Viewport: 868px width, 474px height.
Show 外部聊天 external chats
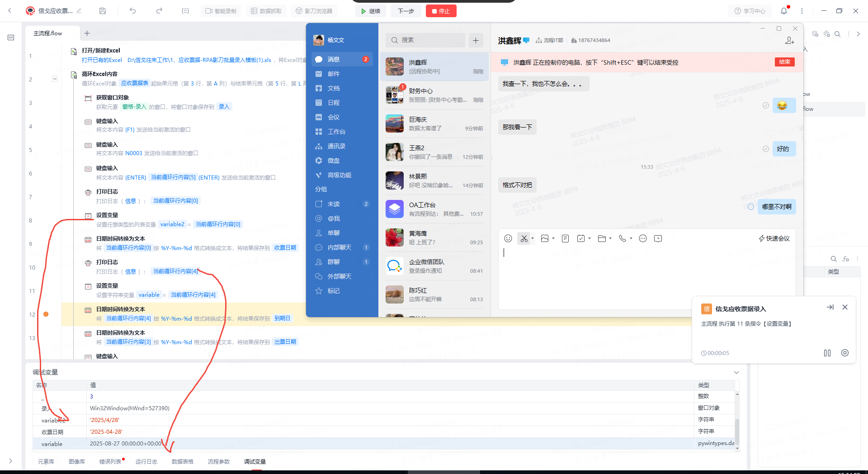pos(342,276)
